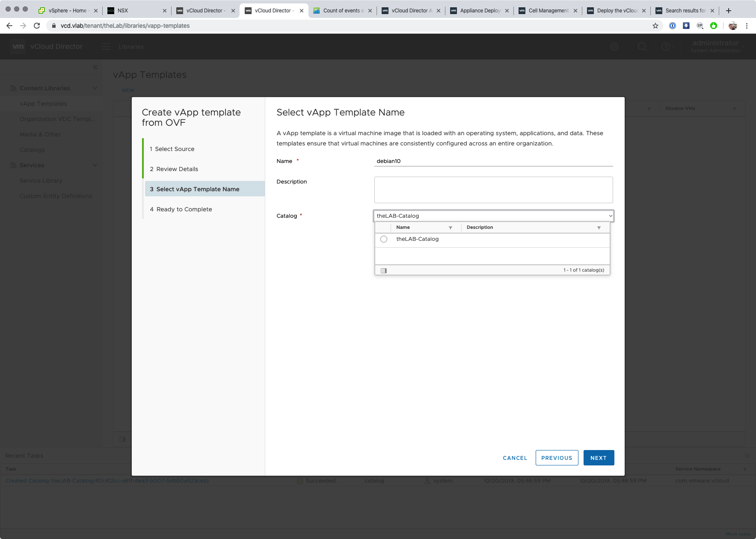Collapse the Services section

pyautogui.click(x=95, y=165)
